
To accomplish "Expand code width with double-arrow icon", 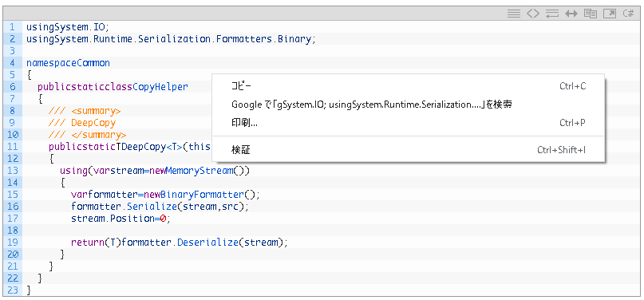I will (x=571, y=14).
